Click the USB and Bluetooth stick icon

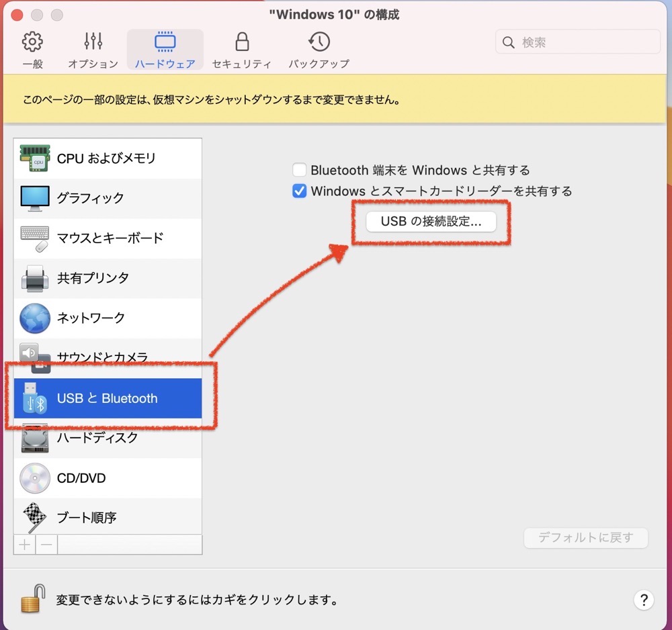point(35,398)
